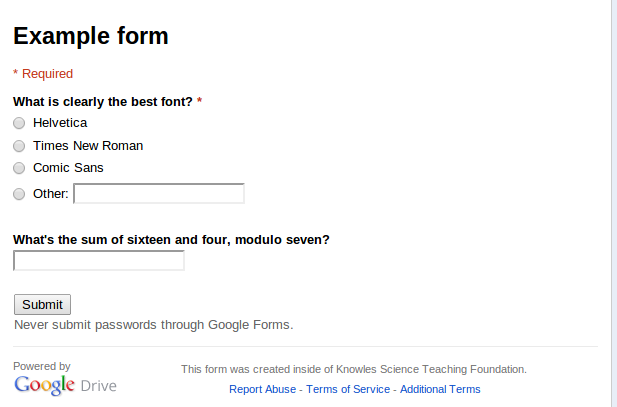Image resolution: width=617 pixels, height=407 pixels.
Task: Open the Report Abuse link
Action: pos(262,389)
